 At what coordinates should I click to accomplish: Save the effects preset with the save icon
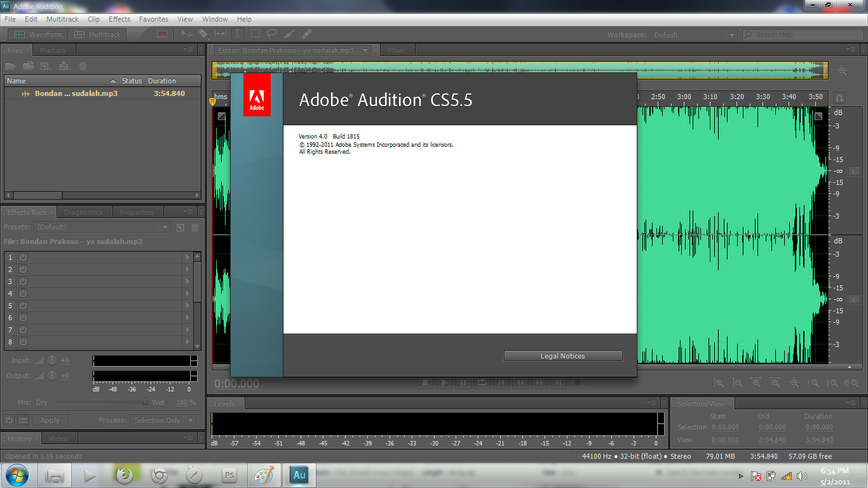point(180,227)
